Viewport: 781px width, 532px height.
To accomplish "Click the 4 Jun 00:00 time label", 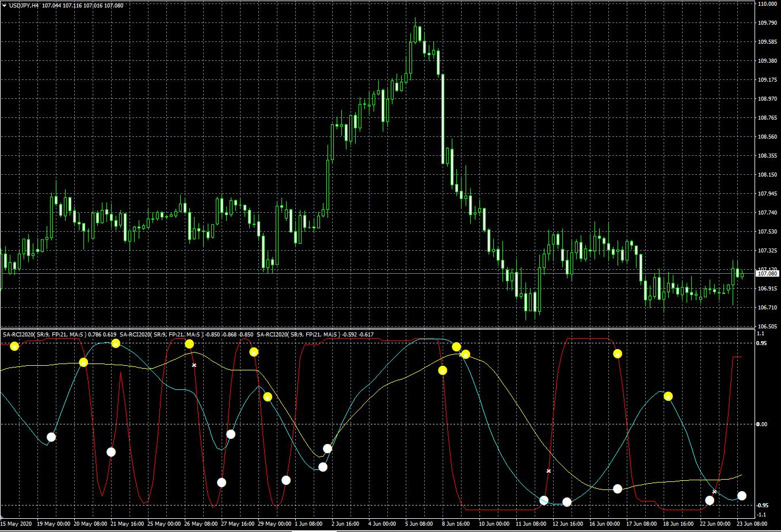I will (x=382, y=524).
